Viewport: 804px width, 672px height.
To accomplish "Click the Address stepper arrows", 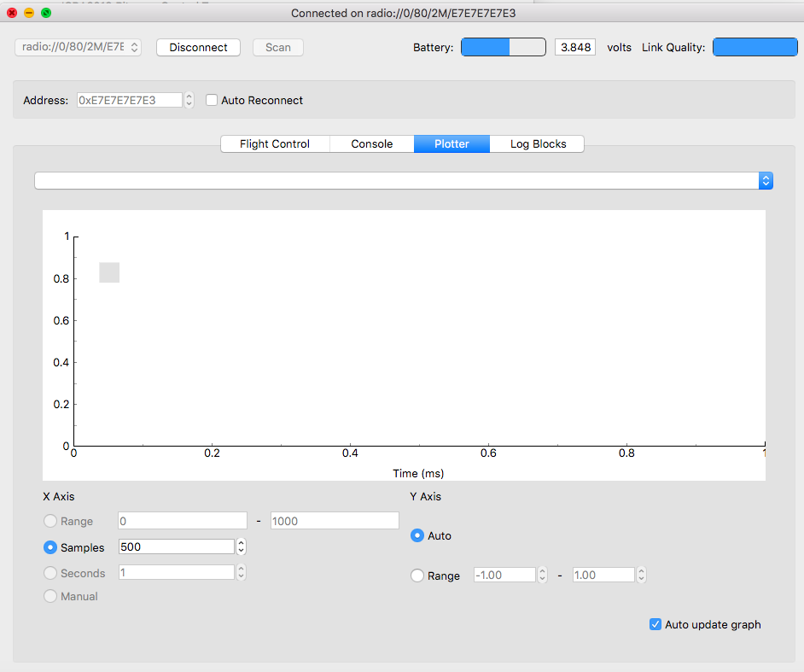I will coord(189,101).
